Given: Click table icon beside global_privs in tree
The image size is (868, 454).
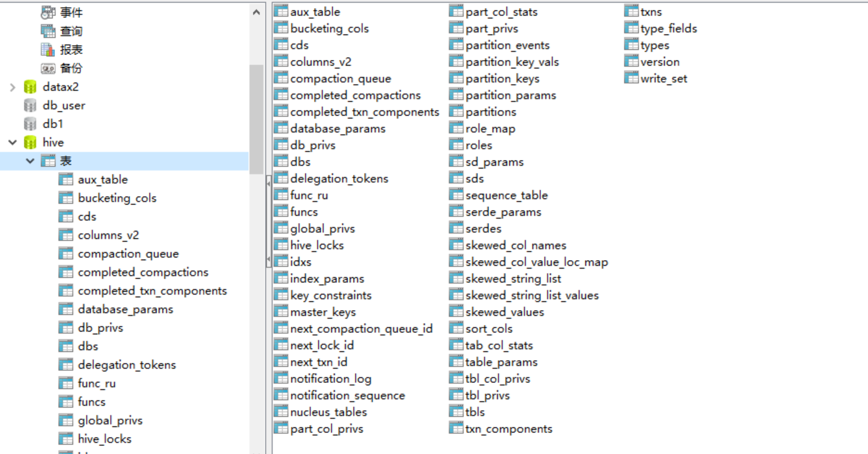Looking at the screenshot, I should point(66,421).
